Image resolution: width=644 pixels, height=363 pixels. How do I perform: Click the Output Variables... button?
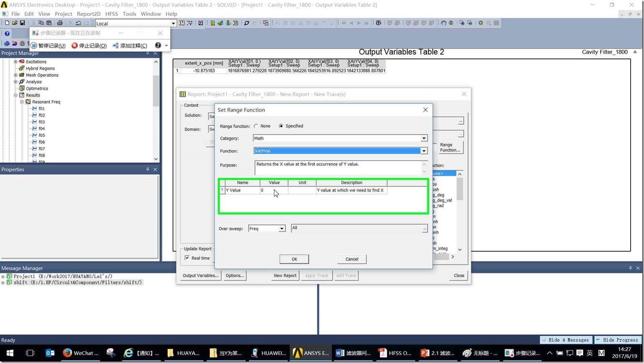[x=200, y=276]
